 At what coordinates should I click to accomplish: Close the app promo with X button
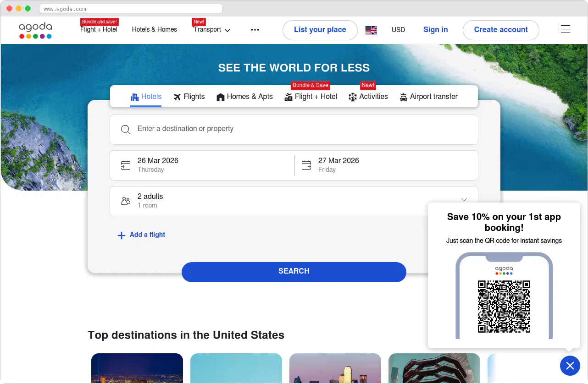point(570,366)
